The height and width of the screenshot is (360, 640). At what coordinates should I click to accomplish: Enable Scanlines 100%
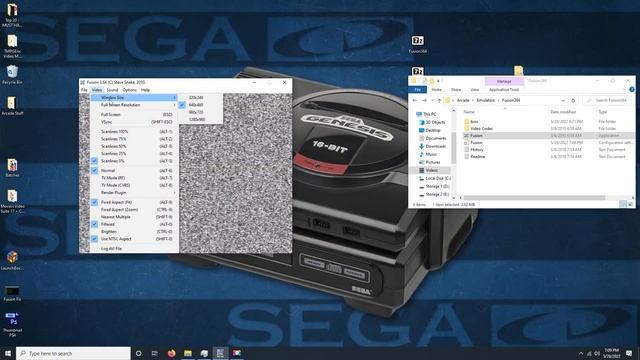[134, 131]
